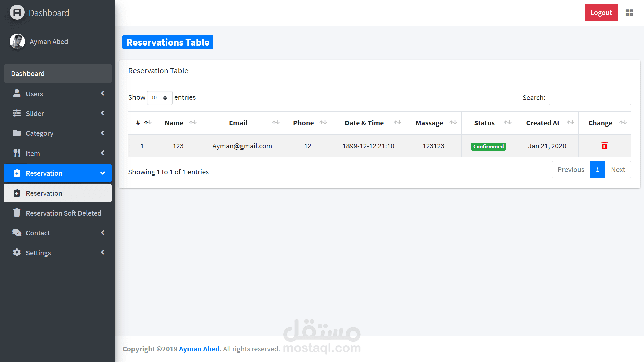Click the Category folder icon
Viewport: 644px width, 362px height.
pos(17,133)
